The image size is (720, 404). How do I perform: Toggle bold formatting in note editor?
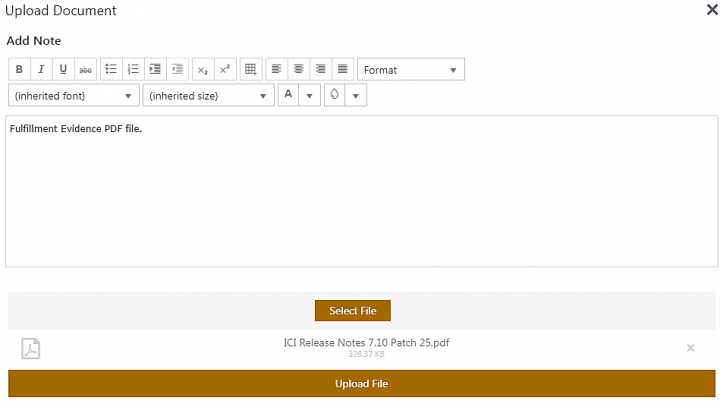[x=19, y=70]
